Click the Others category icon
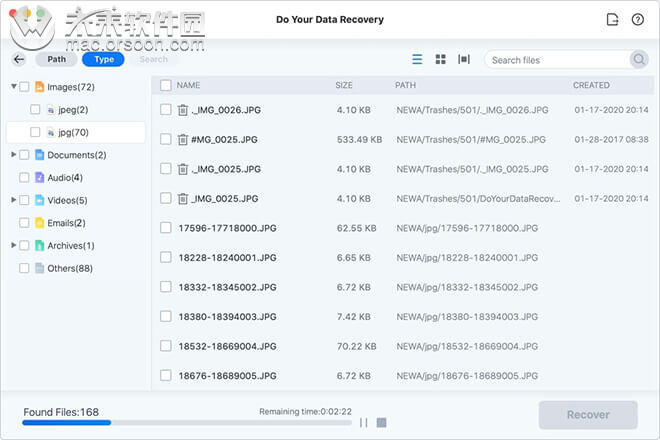The height and width of the screenshot is (440, 660). (39, 268)
